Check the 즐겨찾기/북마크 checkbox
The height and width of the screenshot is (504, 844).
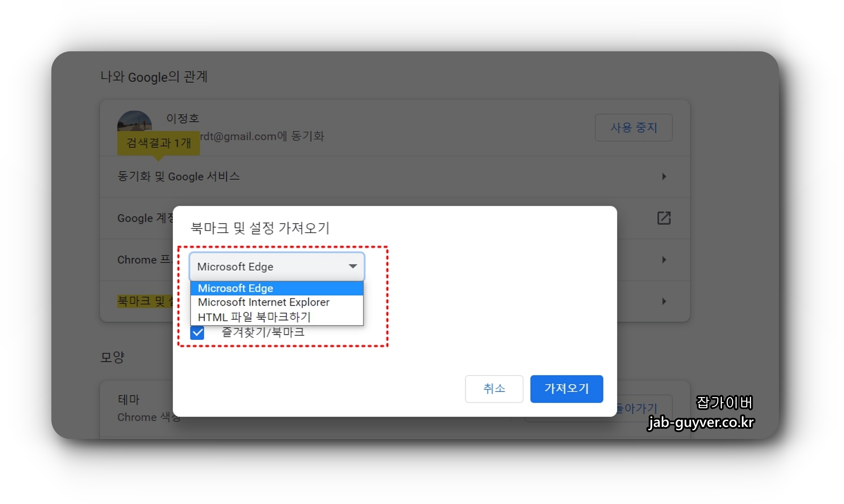click(197, 333)
